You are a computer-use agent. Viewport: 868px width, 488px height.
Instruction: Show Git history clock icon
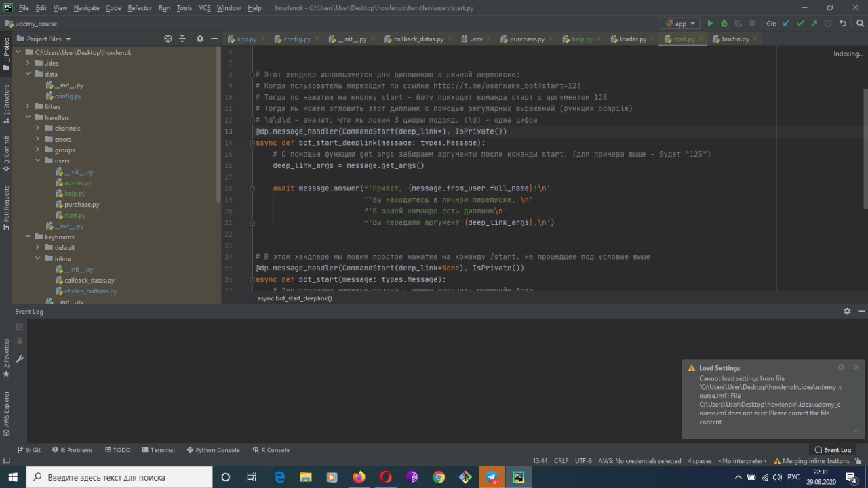coord(829,24)
